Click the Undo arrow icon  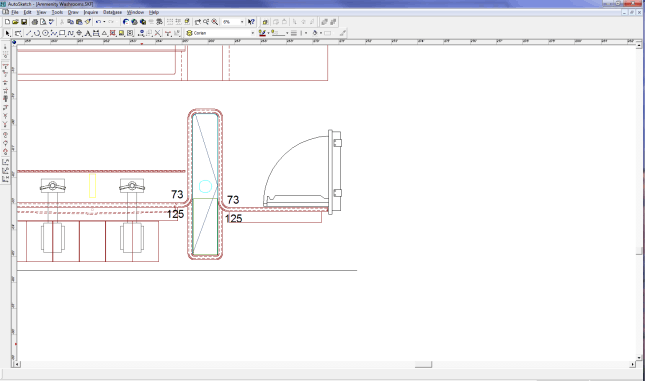click(x=98, y=22)
